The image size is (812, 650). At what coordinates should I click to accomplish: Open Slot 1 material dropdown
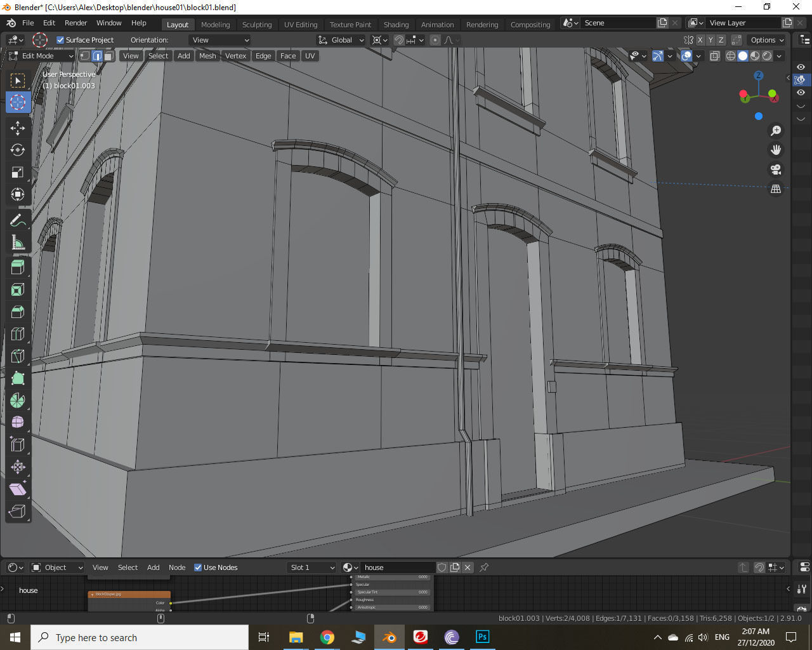[x=311, y=567]
